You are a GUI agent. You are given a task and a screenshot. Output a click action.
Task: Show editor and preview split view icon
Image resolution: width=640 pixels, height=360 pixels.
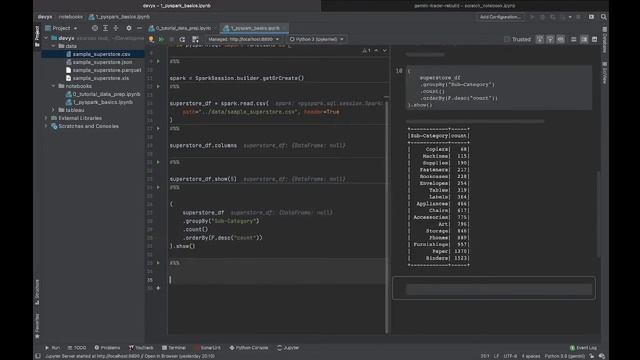click(584, 39)
